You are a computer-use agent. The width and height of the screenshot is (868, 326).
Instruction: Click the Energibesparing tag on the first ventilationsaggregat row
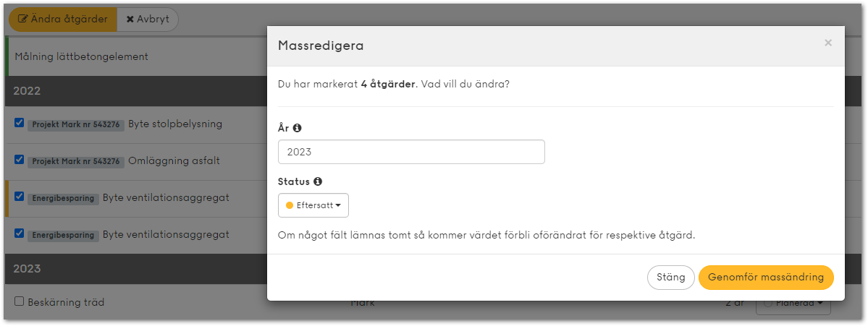pyautogui.click(x=64, y=198)
